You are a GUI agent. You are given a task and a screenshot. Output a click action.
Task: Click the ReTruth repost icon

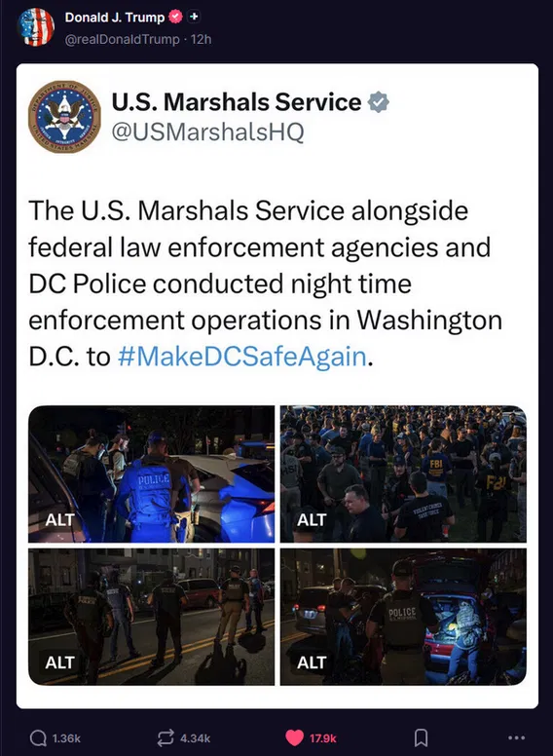(166, 737)
